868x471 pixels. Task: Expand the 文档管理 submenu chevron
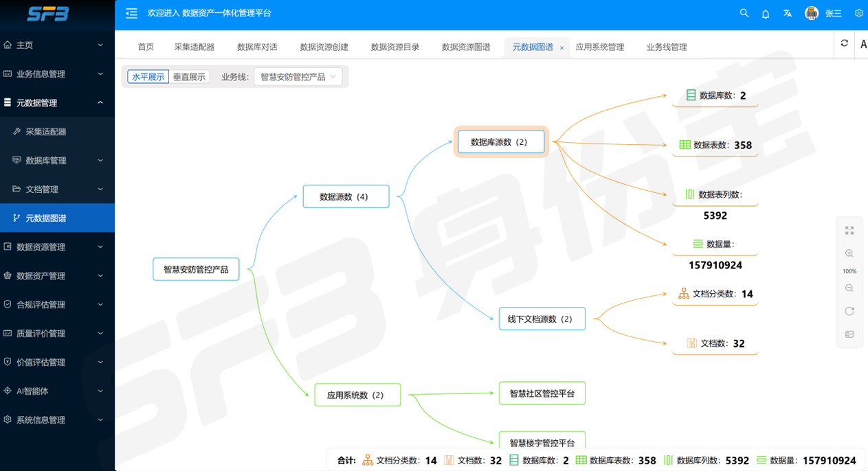(100, 189)
